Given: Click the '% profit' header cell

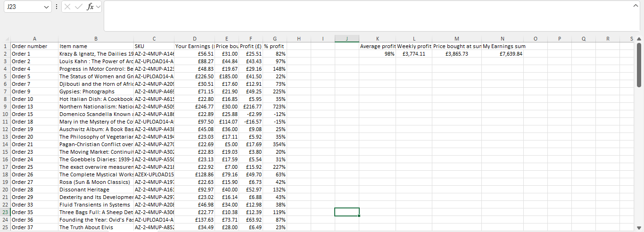Looking at the screenshot, I should (275, 46).
